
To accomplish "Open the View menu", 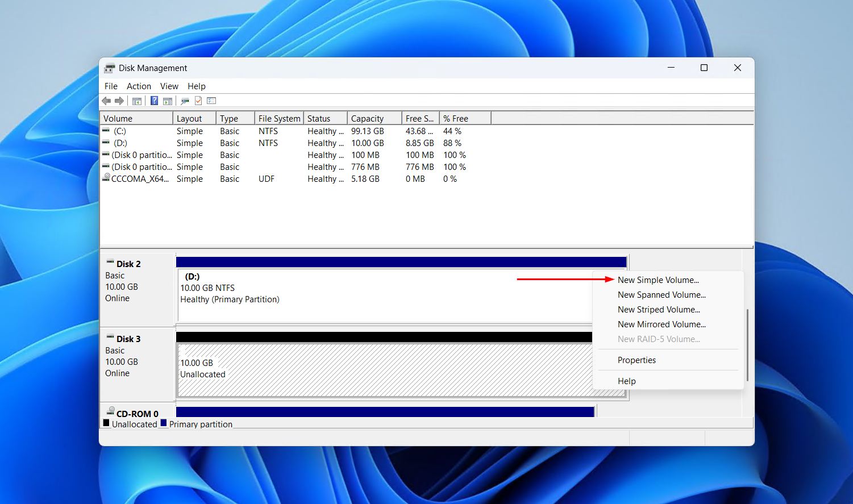I will click(x=169, y=86).
